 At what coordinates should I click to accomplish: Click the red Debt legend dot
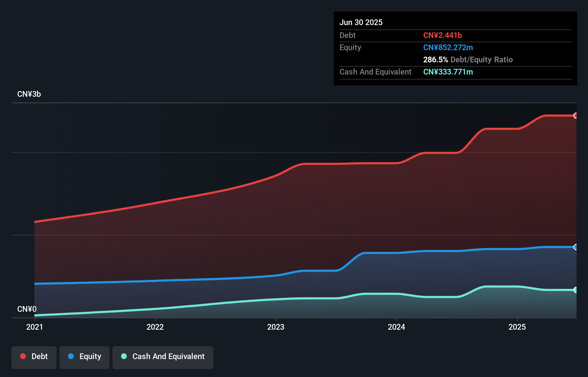pyautogui.click(x=23, y=356)
